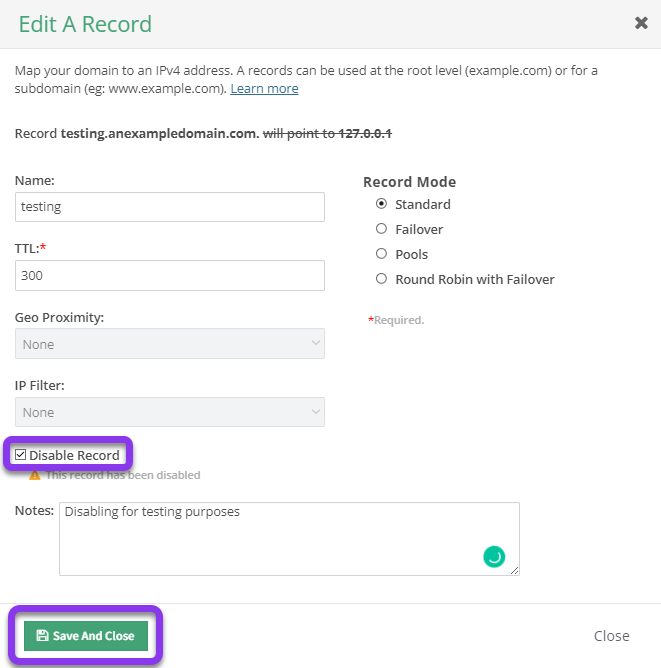Open the IP Filter dropdown
661x668 pixels.
click(170, 412)
